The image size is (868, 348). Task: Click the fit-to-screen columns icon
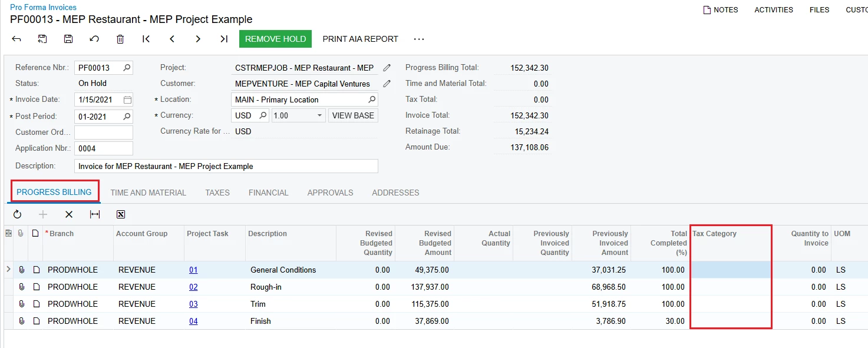[95, 214]
